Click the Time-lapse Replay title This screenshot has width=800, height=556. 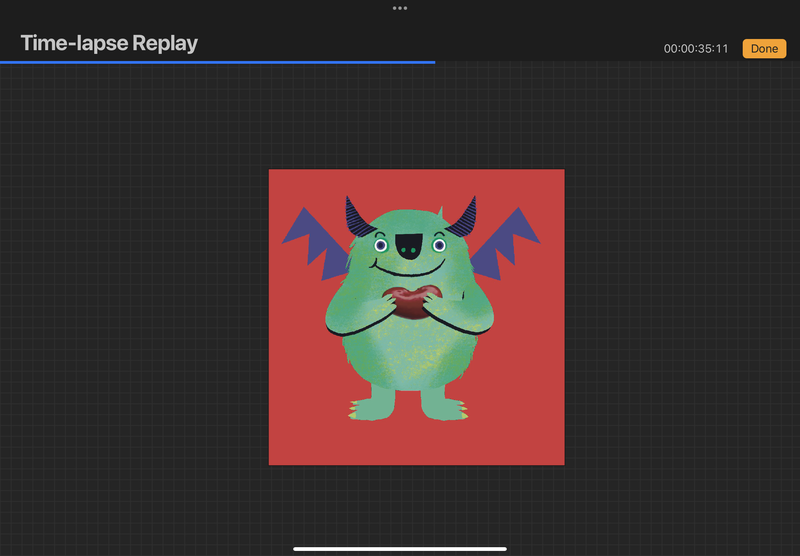pos(109,43)
